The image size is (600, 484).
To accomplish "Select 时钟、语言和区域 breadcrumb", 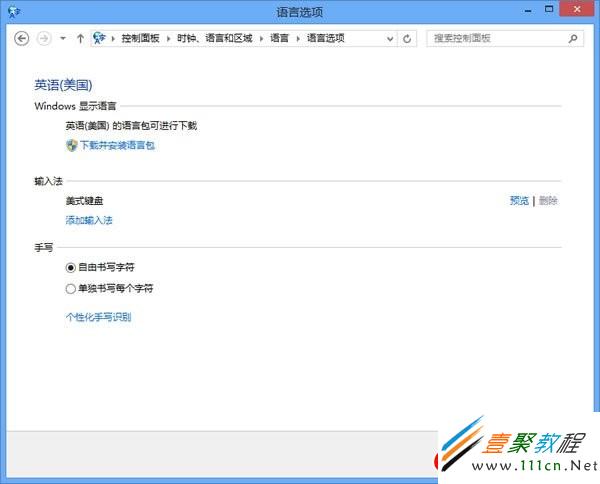I will (215, 38).
